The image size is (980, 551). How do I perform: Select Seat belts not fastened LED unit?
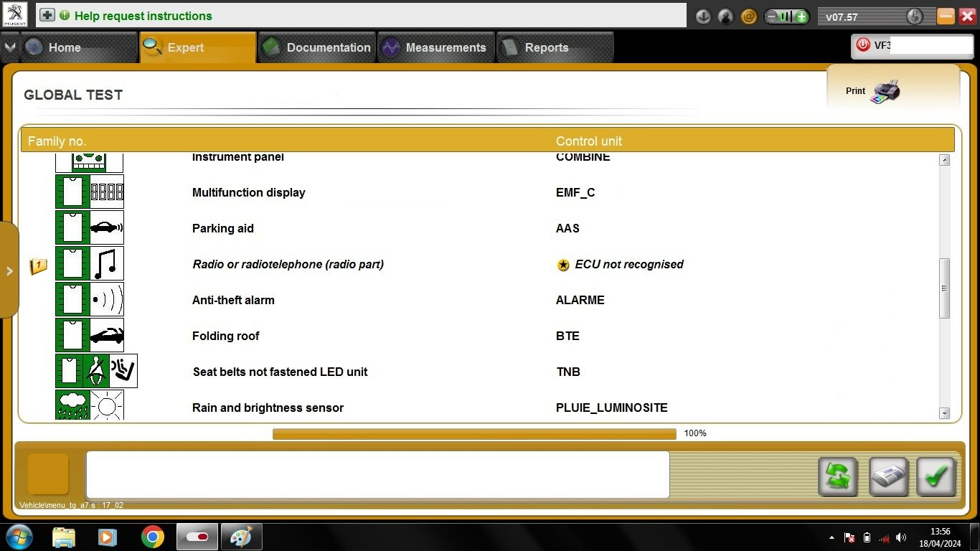coord(281,372)
